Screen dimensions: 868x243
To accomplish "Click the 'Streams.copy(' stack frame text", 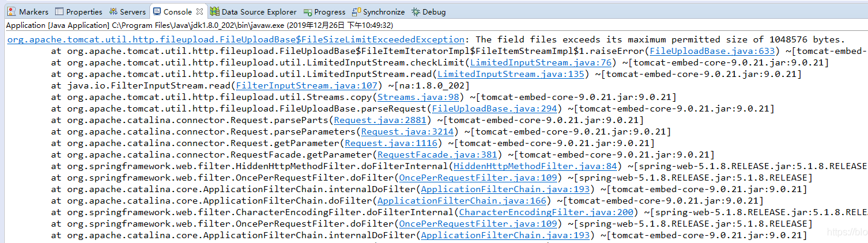I will (x=343, y=97).
